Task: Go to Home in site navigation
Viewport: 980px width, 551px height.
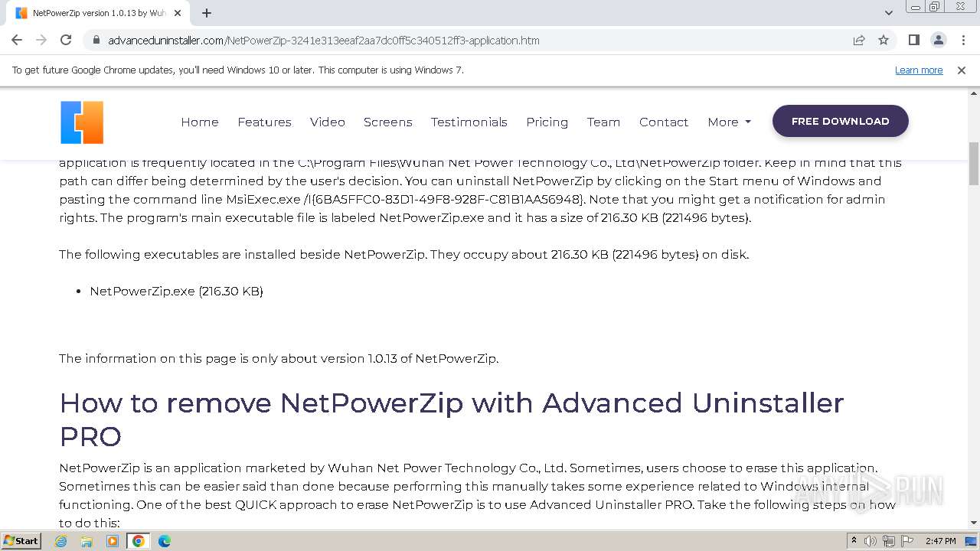Action: click(200, 122)
